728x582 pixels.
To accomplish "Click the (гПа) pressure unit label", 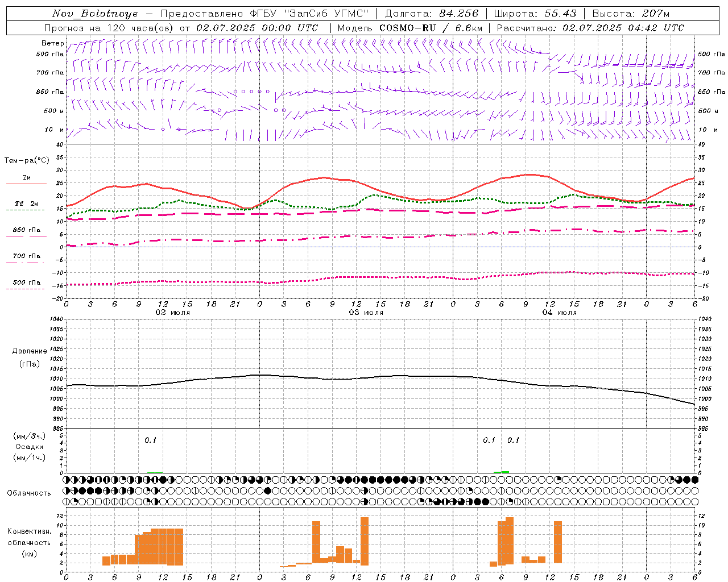I will (x=30, y=364).
